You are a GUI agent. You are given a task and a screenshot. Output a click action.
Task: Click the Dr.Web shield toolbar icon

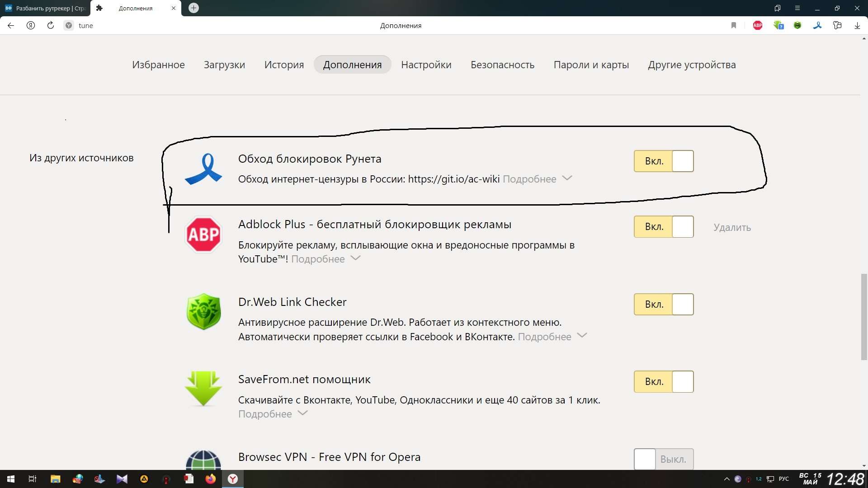pyautogui.click(x=797, y=25)
